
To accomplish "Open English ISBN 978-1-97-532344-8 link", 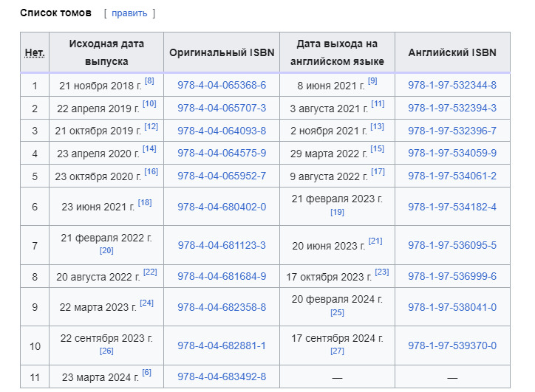I will 452,86.
